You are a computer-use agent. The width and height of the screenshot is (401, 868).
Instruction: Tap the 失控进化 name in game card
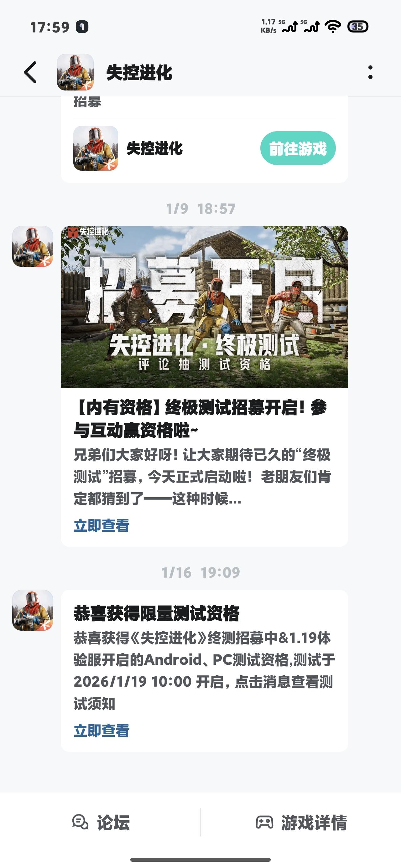(155, 148)
